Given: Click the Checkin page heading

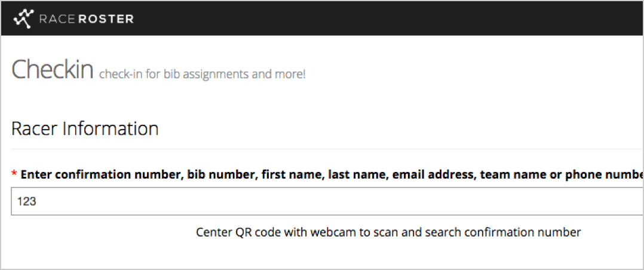Looking at the screenshot, I should 53,69.
